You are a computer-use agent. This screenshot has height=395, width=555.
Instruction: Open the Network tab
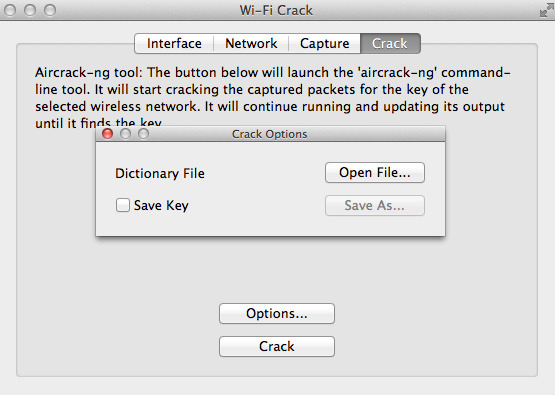pos(251,44)
